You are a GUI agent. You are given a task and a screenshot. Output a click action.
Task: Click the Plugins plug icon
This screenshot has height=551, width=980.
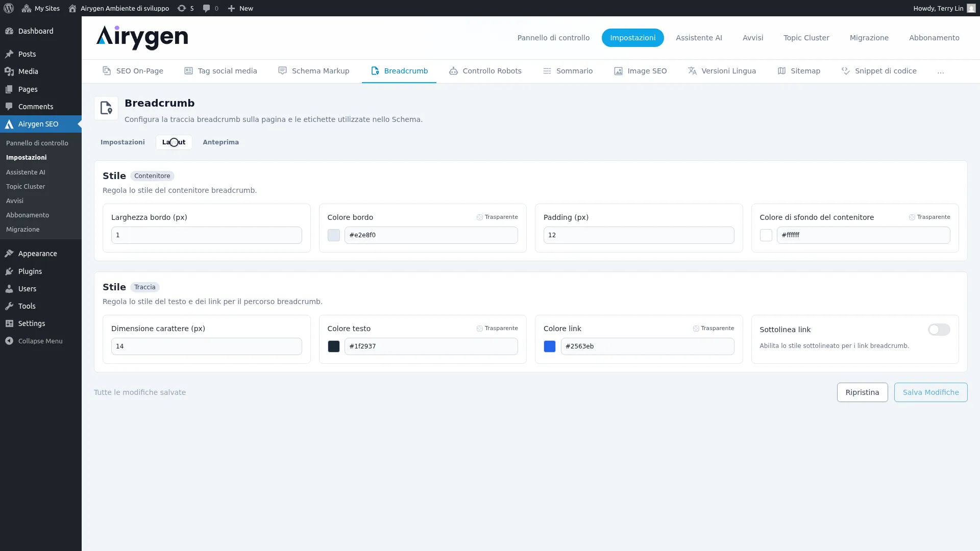point(9,271)
